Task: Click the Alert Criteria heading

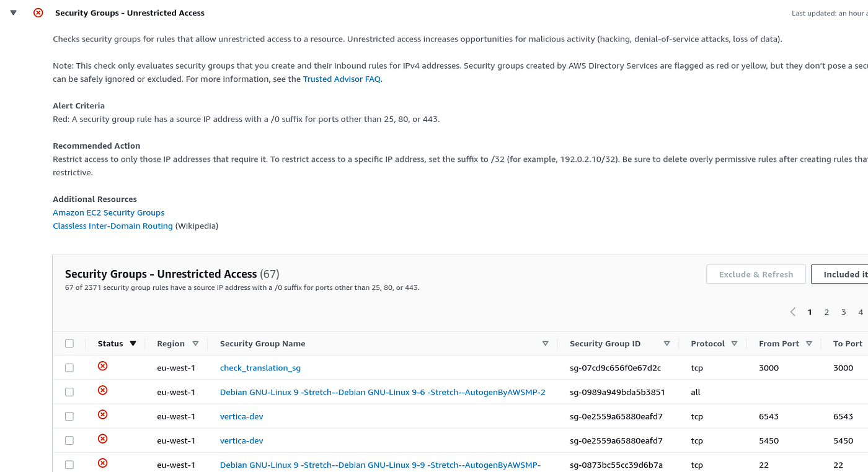Action: click(79, 106)
